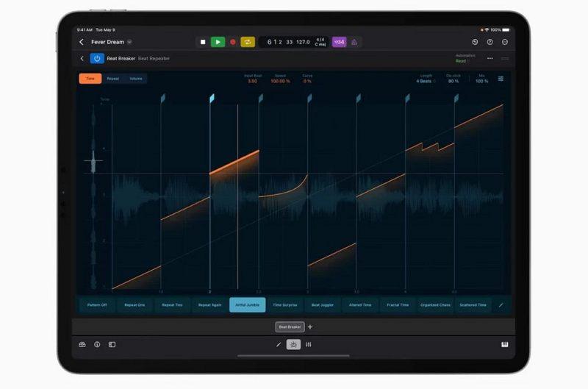Open the plugin settings list icon
Image resolution: width=588 pixels, height=389 pixels.
click(x=501, y=79)
